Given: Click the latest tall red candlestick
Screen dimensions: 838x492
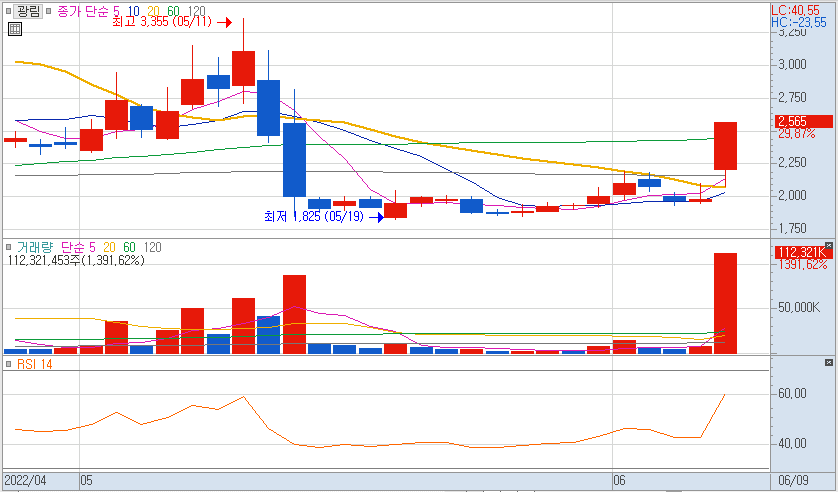Looking at the screenshot, I should (726, 146).
